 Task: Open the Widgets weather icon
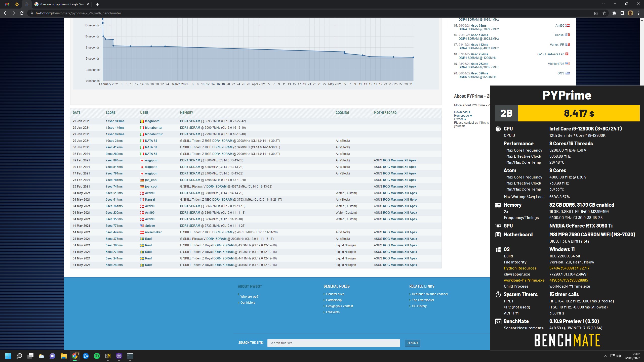pos(42,356)
